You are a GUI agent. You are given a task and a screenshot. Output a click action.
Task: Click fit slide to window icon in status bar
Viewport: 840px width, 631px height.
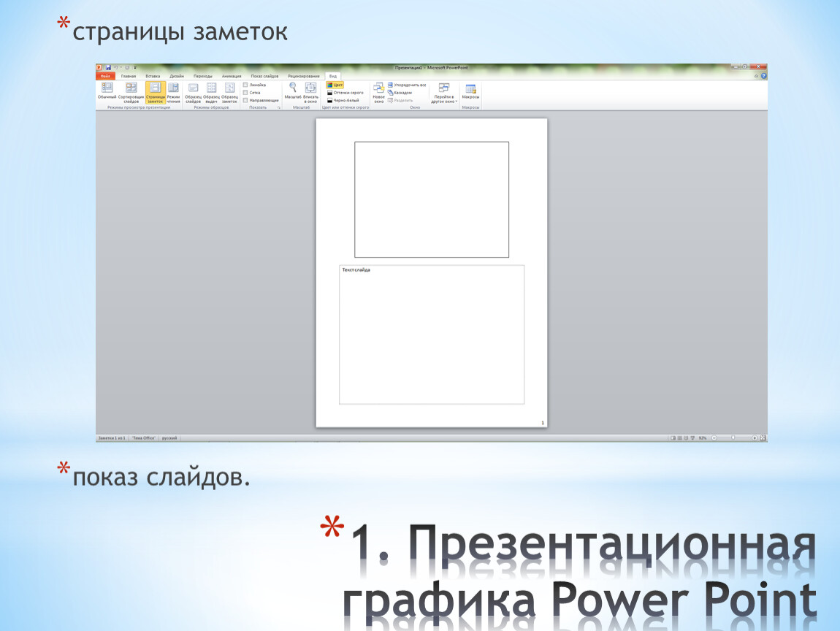pos(763,438)
